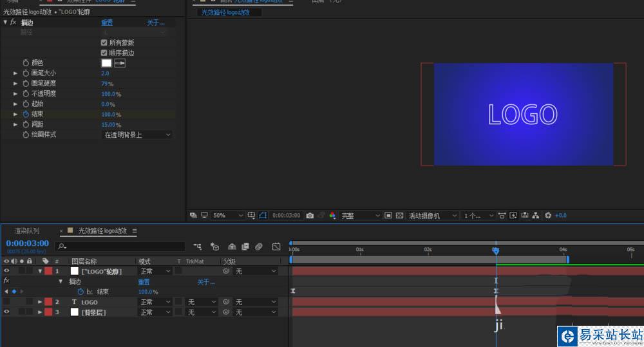Open the timeline button in viewer
This screenshot has height=347, width=644.
pyautogui.click(x=524, y=215)
